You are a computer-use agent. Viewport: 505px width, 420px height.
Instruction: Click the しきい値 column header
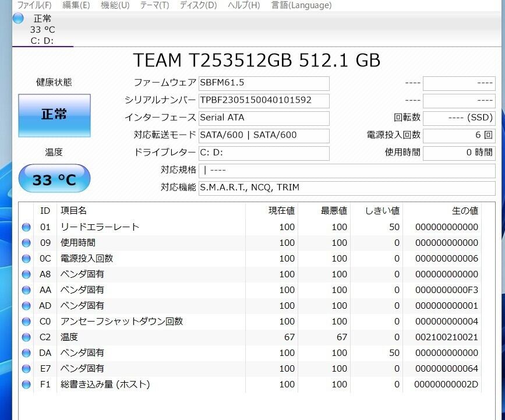(x=376, y=211)
